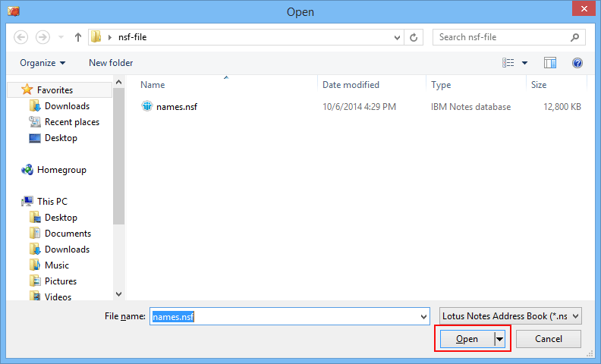This screenshot has width=601, height=364.
Task: Open Recent places
Action: pos(72,122)
